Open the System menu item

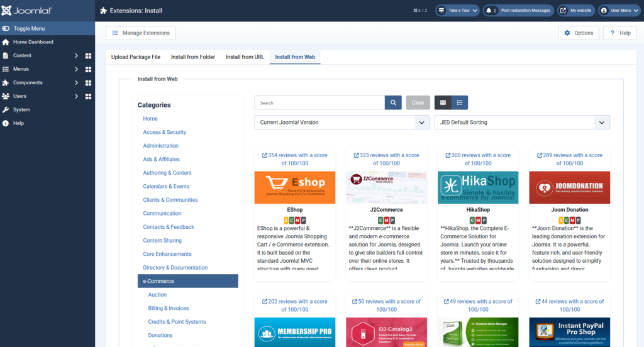click(47, 109)
